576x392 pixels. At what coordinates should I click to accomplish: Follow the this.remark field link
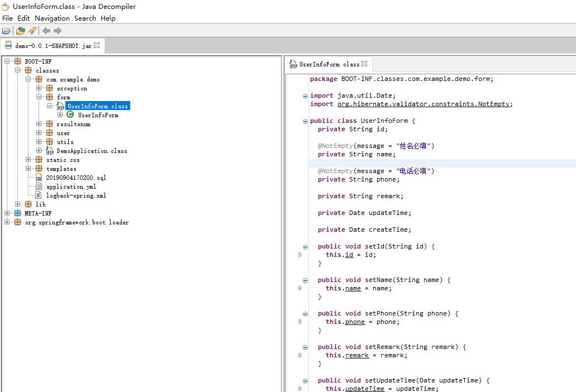coord(357,355)
